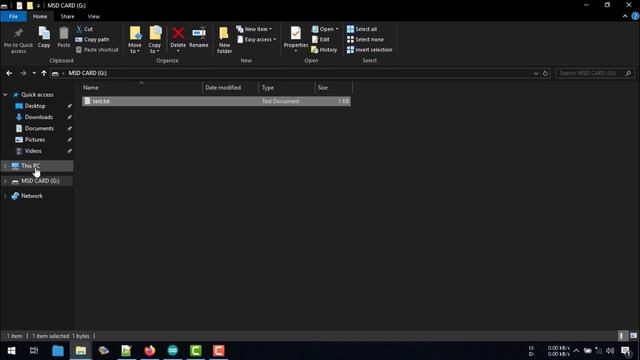Select Network in navigation pane
The height and width of the screenshot is (360, 640).
[32, 196]
